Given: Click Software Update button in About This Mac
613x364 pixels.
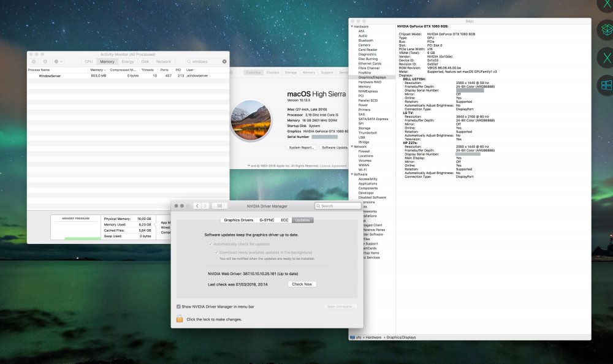Looking at the screenshot, I should [x=335, y=148].
